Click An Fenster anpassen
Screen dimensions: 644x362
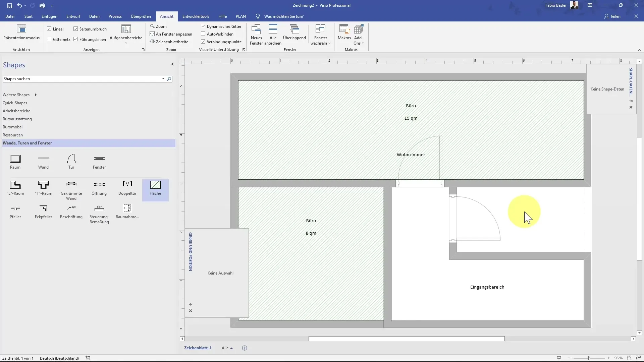tap(171, 34)
